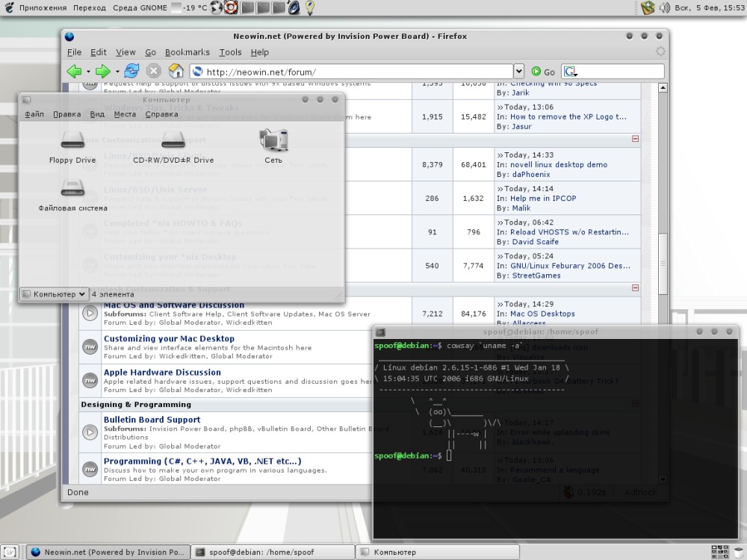Viewport: 747px width, 560px height.
Task: Click the Firefox page vertical scrollbar thumb
Action: tap(663, 264)
